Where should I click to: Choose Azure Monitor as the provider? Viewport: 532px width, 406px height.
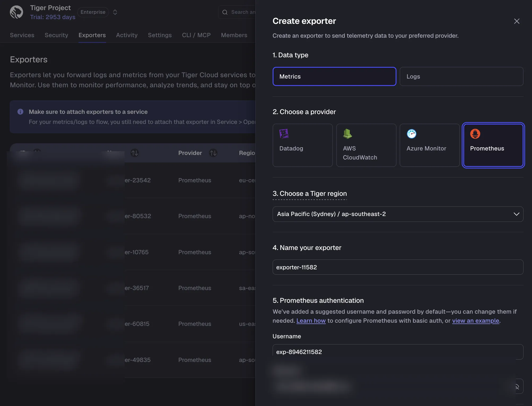[430, 145]
